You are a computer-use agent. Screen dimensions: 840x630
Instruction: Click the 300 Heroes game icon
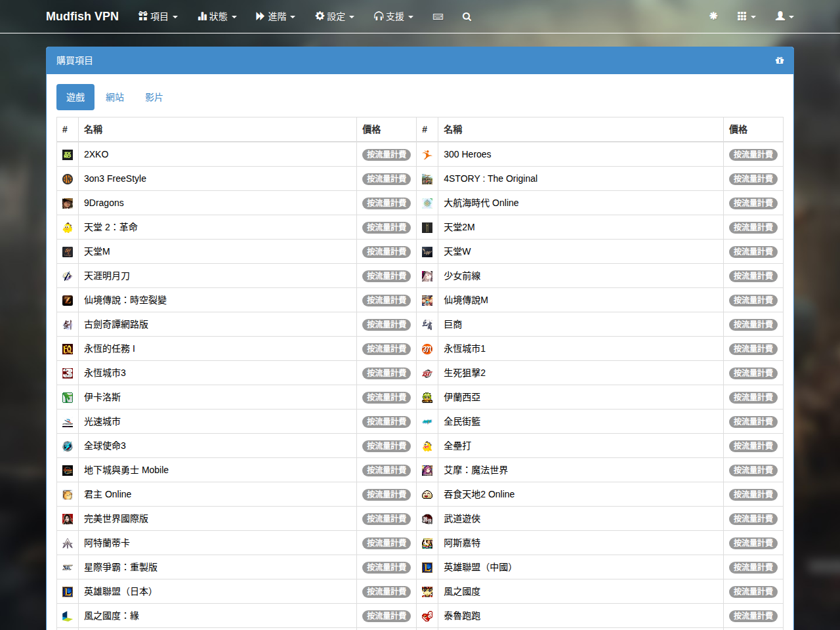(x=427, y=155)
